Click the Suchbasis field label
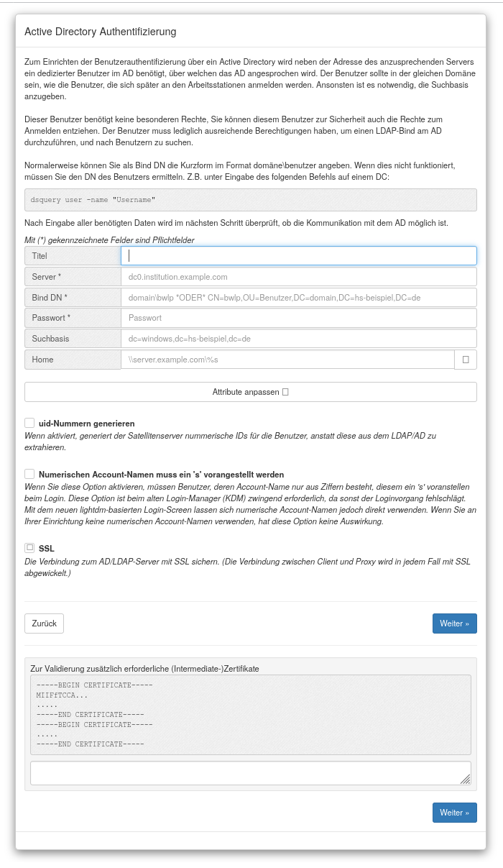Screen dimensions: 503x868 point(73,339)
